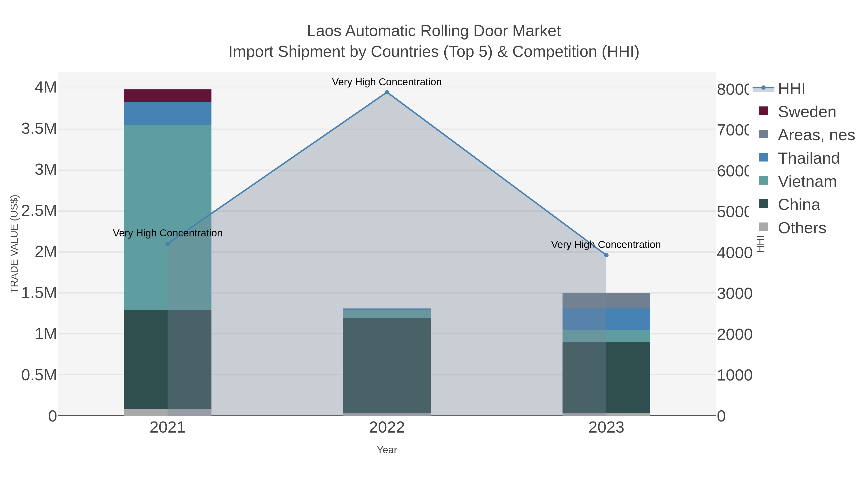Select the Areas, nes segment of the 2023 bar
The image size is (868, 488).
pos(606,301)
